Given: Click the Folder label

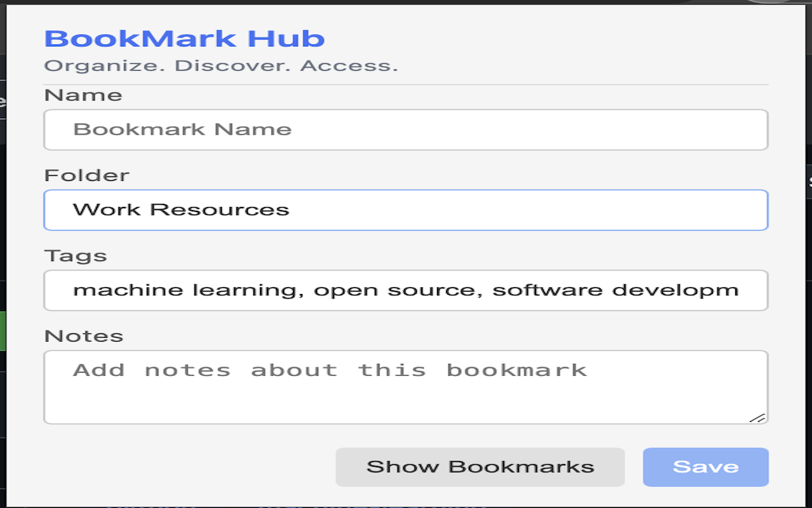Looking at the screenshot, I should 88,175.
